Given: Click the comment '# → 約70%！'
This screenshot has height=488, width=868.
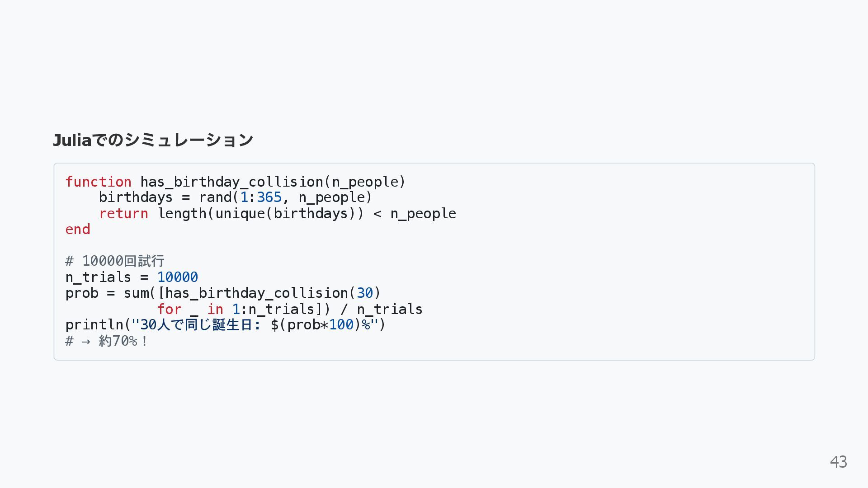Looking at the screenshot, I should pos(107,341).
